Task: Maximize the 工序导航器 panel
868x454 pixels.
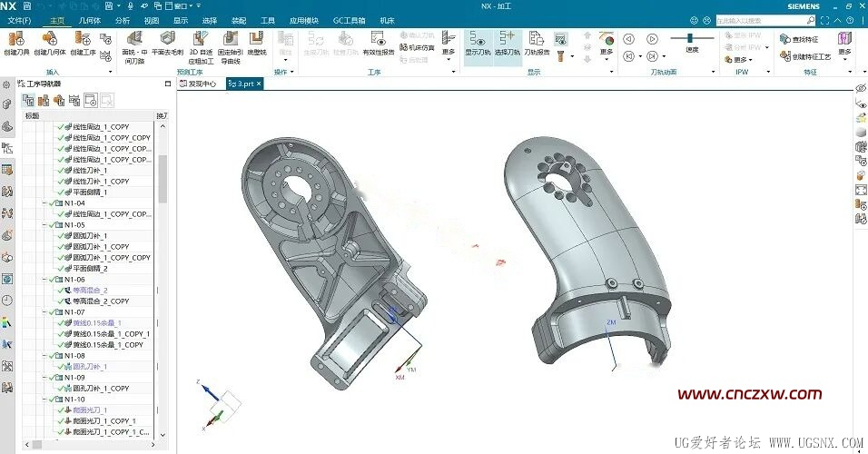Action: (168, 84)
